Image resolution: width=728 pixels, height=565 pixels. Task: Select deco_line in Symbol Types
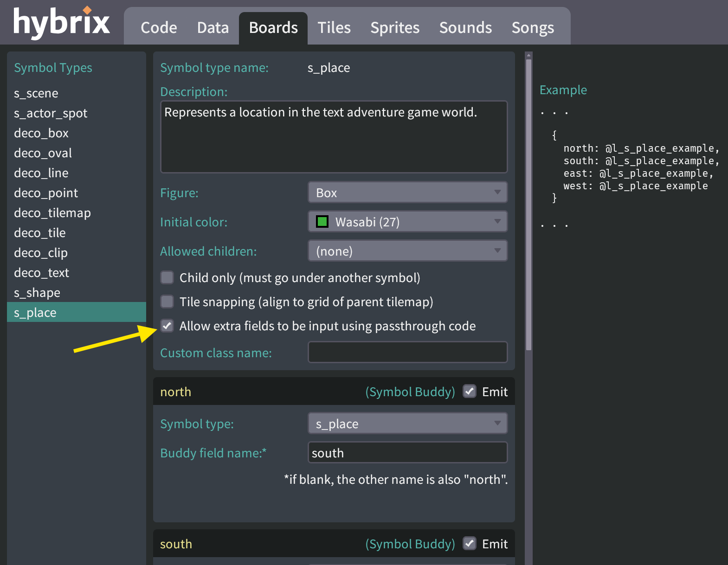(x=77, y=173)
